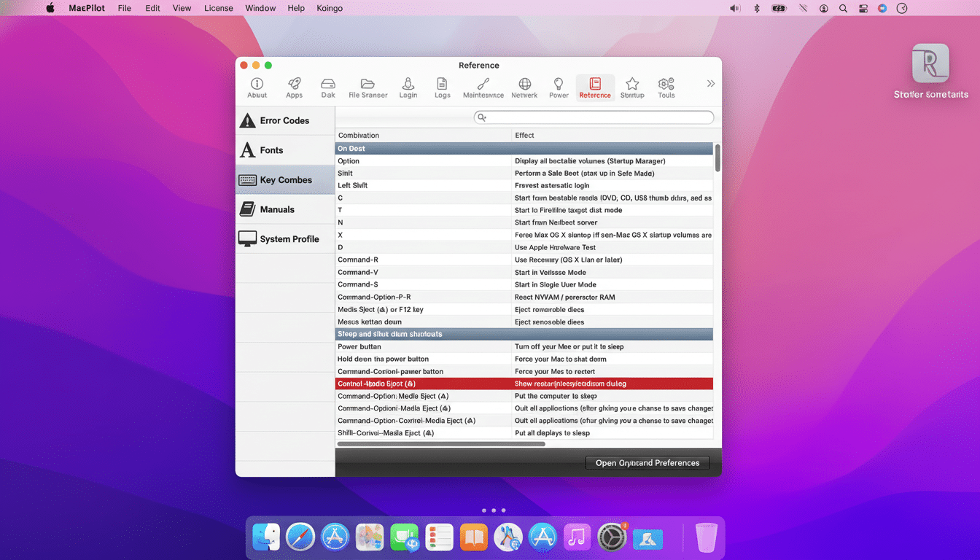This screenshot has height=560, width=980.
Task: Click inside the search field
Action: (x=594, y=117)
